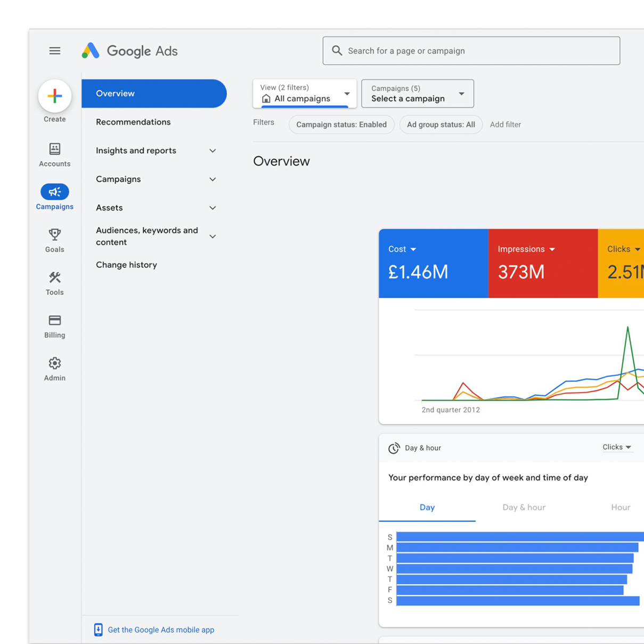
Task: Expand the Campaigns submenu chevron
Action: click(x=213, y=180)
